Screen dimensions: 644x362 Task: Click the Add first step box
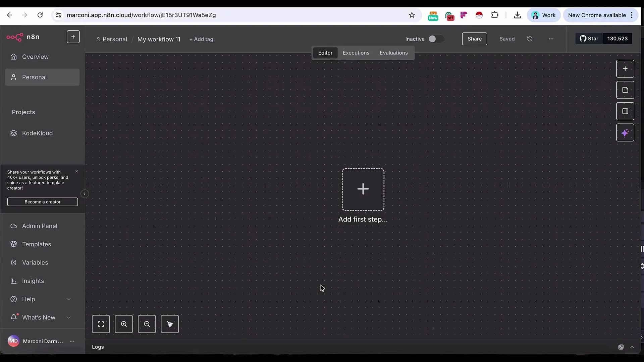pyautogui.click(x=363, y=189)
